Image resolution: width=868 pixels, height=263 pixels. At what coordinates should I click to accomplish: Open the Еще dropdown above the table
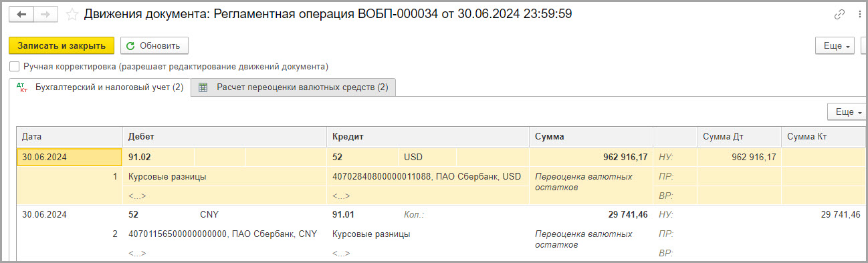(x=847, y=111)
